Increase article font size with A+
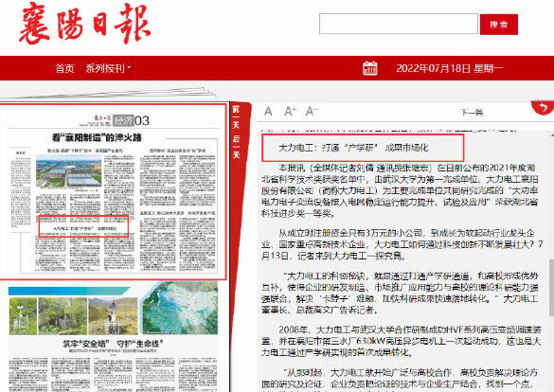 [x=291, y=111]
